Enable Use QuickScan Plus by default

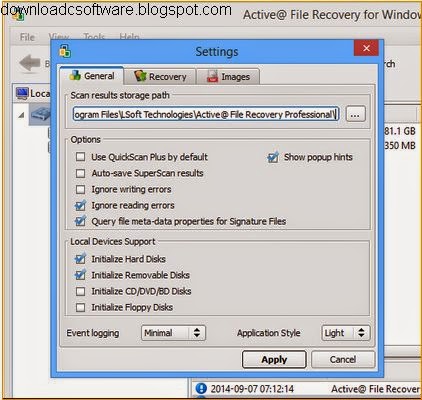80,157
